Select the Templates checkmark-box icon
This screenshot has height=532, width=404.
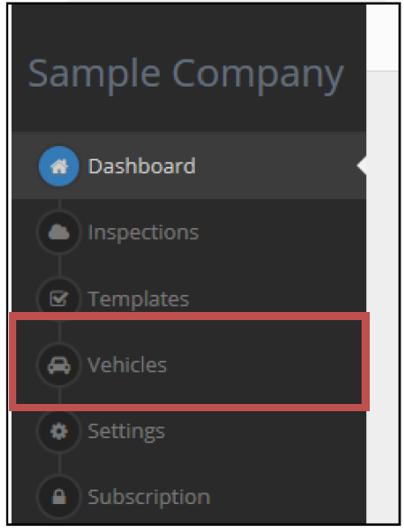click(59, 298)
